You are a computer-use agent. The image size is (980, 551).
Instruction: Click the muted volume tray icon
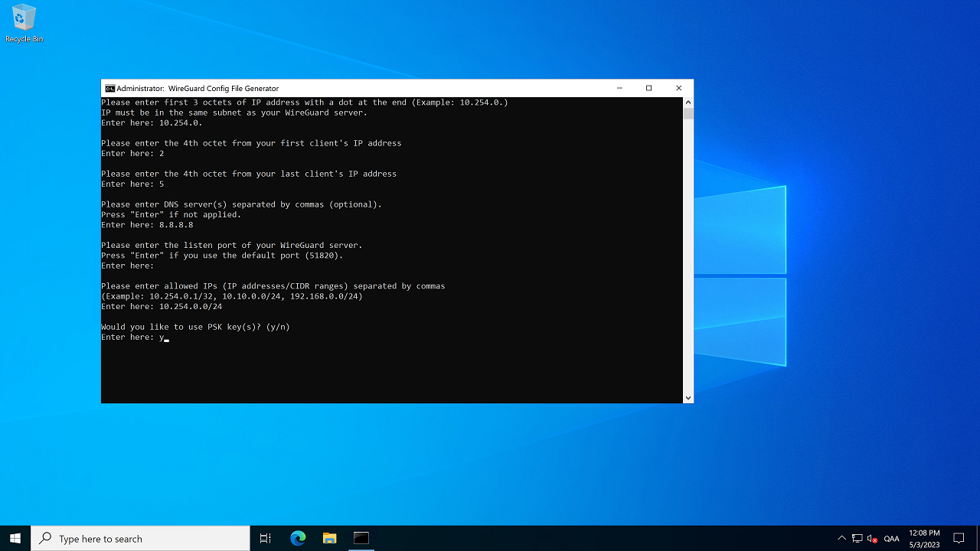(872, 538)
